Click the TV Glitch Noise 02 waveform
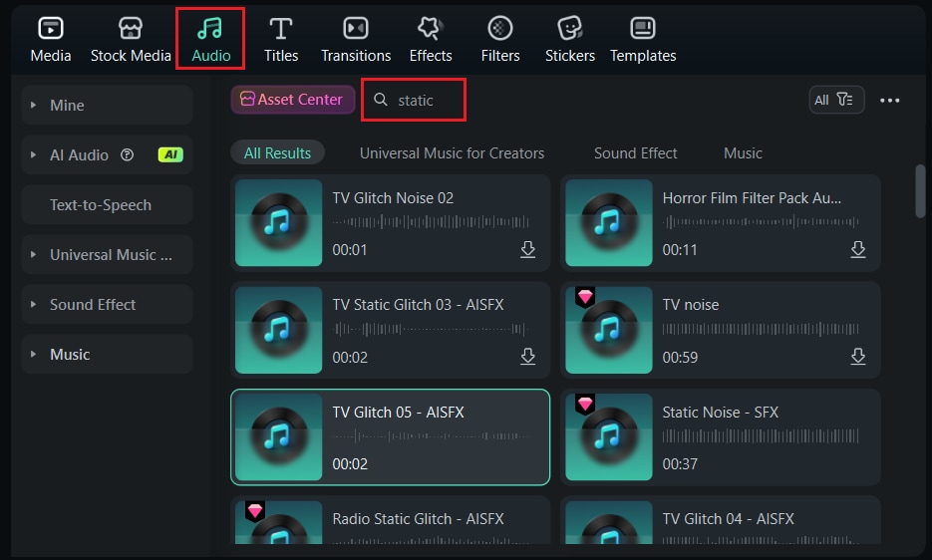 [x=431, y=222]
